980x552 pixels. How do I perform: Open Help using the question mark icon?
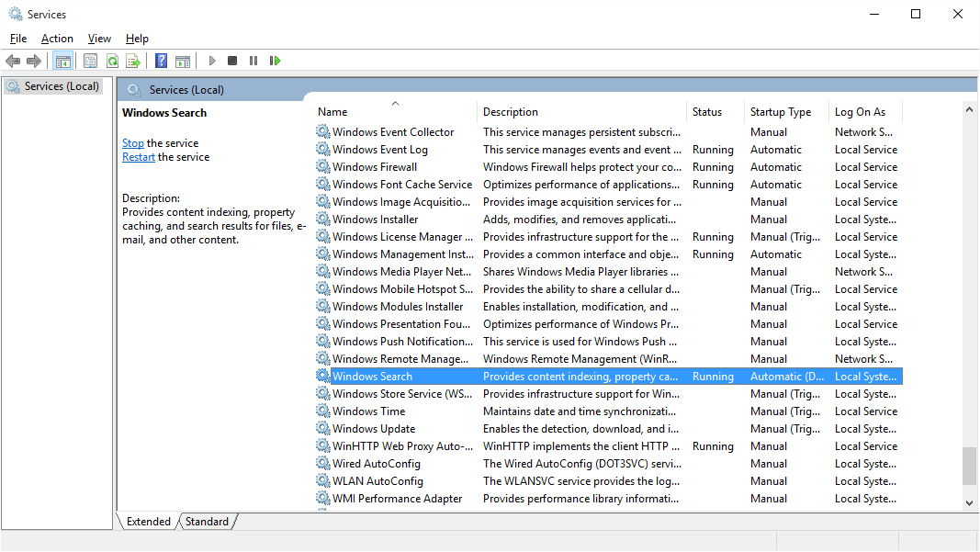coord(159,61)
